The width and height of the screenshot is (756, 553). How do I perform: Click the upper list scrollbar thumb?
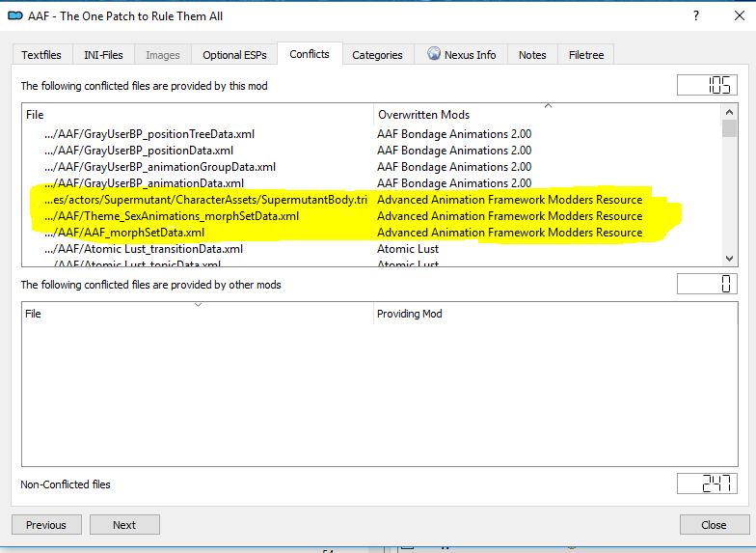729,129
